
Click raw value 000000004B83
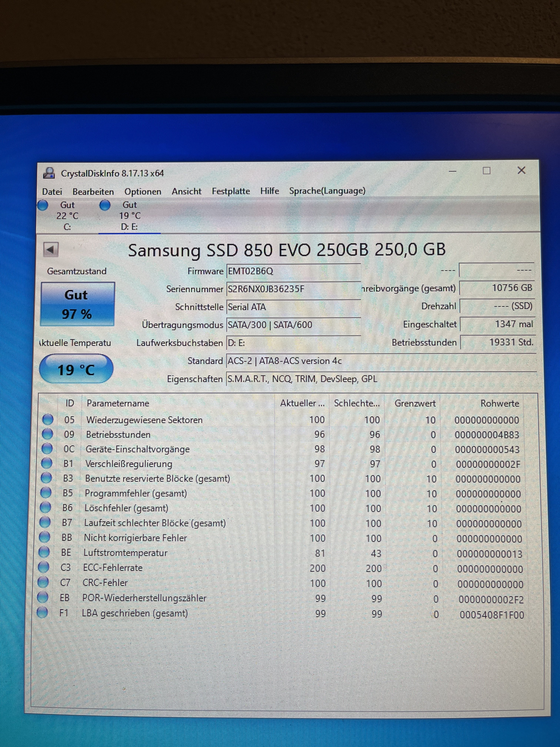coord(487,435)
